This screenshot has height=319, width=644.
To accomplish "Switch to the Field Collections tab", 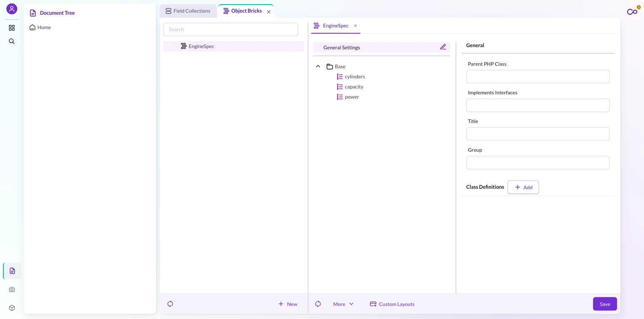I will (x=188, y=11).
